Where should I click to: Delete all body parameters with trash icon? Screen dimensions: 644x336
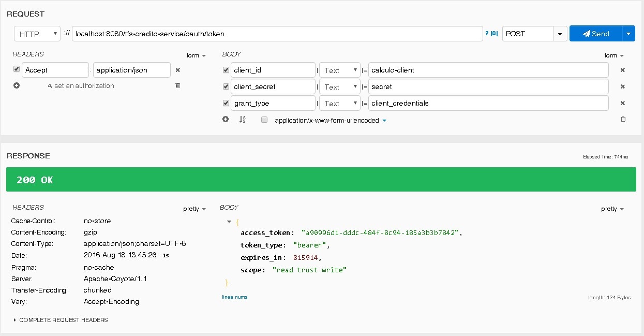click(623, 119)
